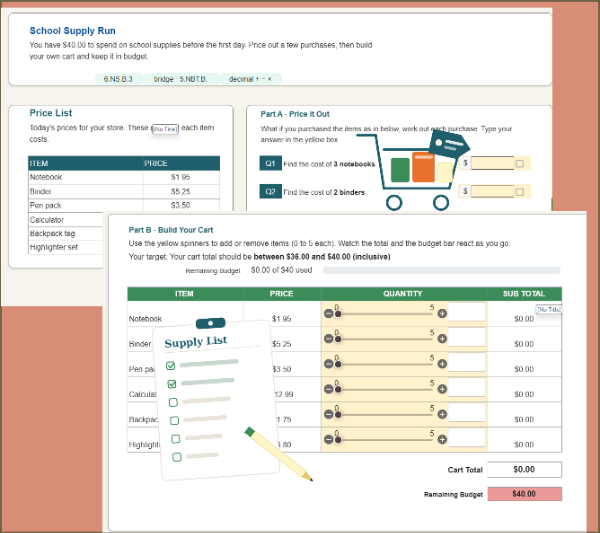
Task: Click the minus icon in Notebook row
Action: click(x=328, y=314)
